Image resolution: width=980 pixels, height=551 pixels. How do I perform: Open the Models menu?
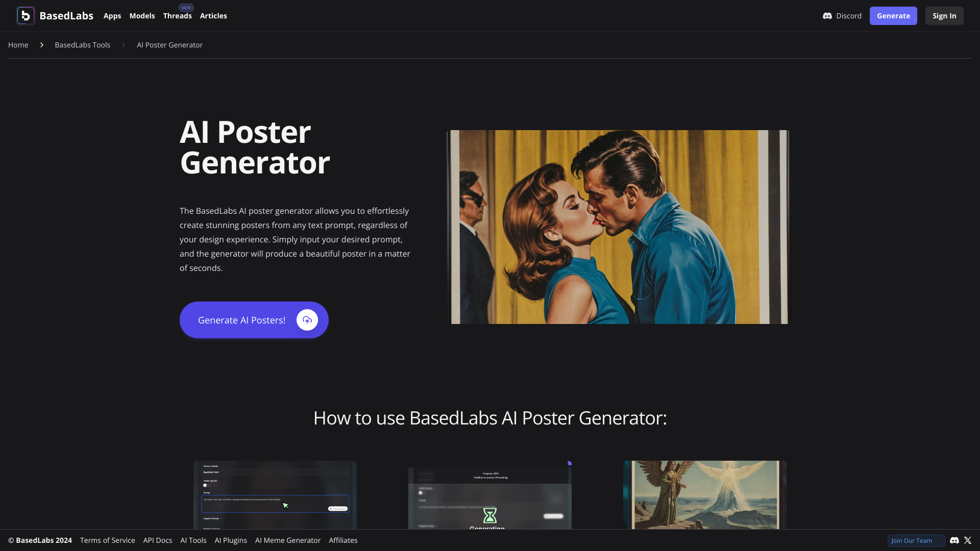142,16
